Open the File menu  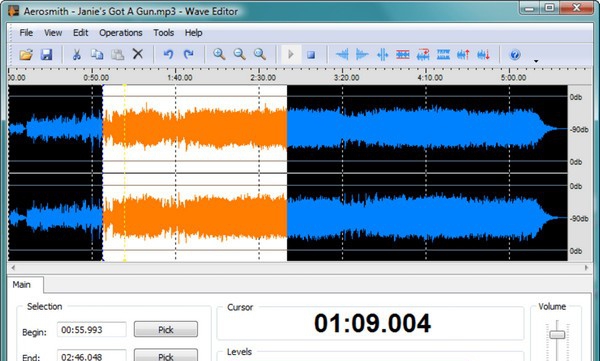coord(26,33)
